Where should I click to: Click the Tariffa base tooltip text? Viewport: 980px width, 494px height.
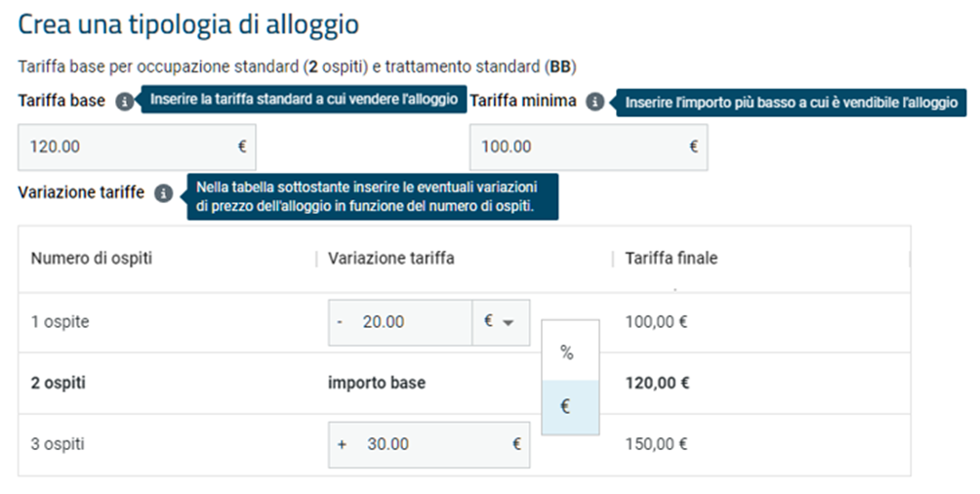[304, 100]
